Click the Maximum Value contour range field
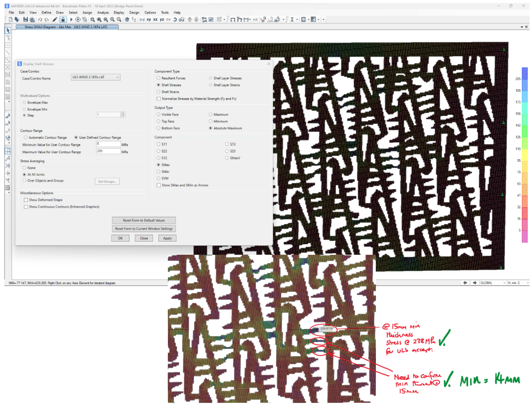This screenshot has width=532, height=406. 108,151
